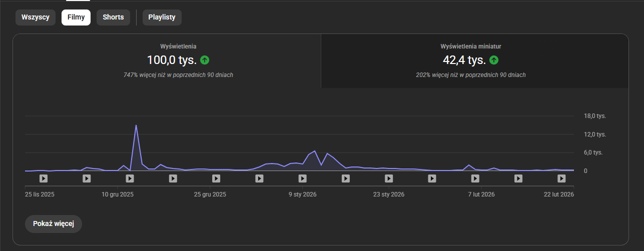Click the chart peak near 9 sty 2026

pos(315,151)
